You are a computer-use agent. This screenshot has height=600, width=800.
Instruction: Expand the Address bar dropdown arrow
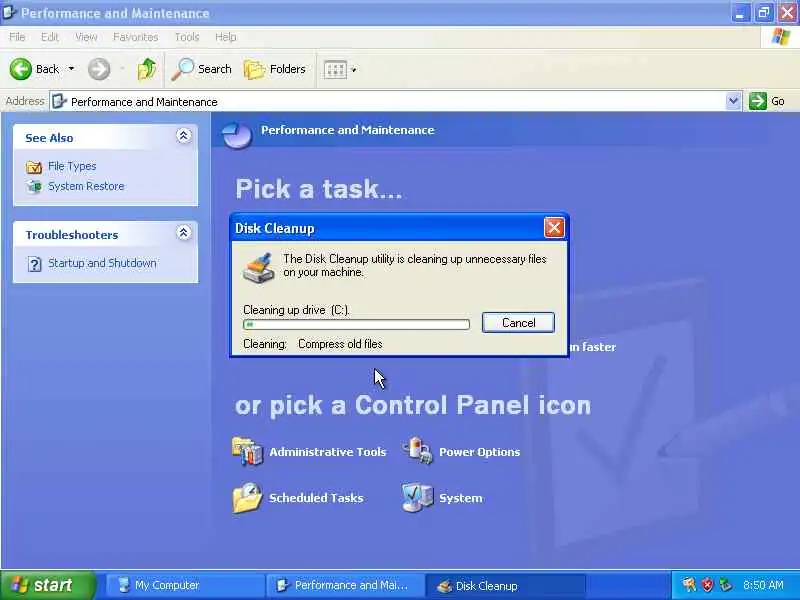tap(733, 101)
